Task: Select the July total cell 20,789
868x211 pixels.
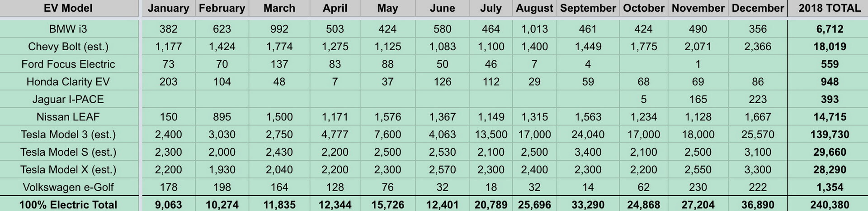Action: [x=491, y=205]
